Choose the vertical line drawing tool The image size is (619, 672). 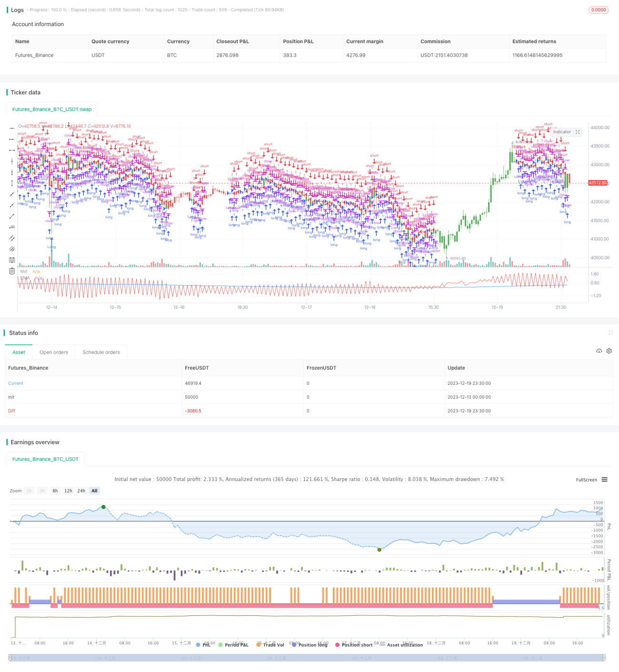tap(12, 161)
